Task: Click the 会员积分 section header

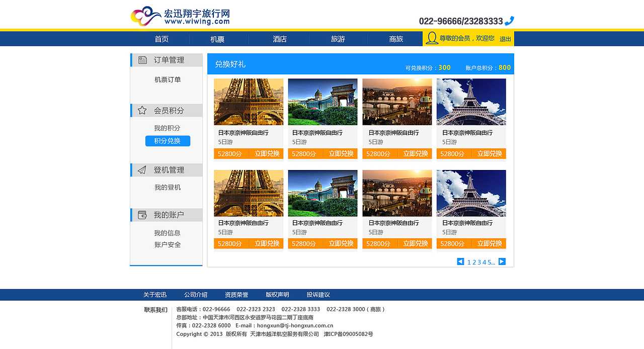Action: click(x=167, y=110)
